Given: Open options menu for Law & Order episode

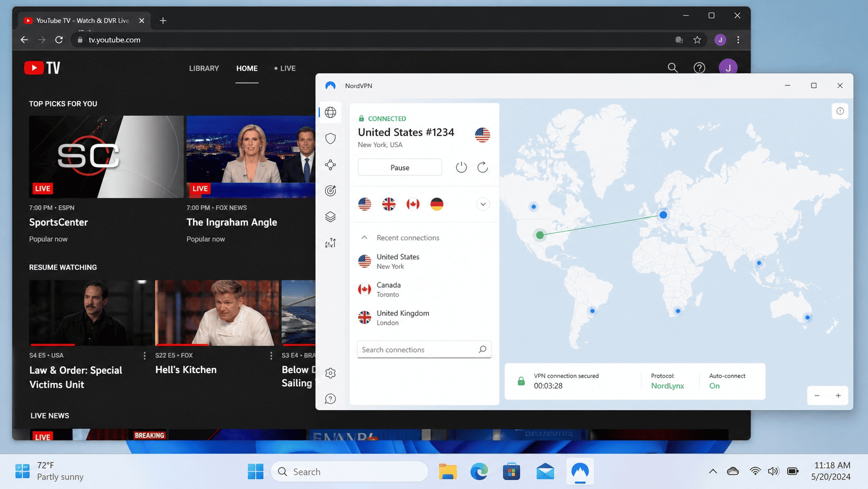Looking at the screenshot, I should [x=144, y=355].
